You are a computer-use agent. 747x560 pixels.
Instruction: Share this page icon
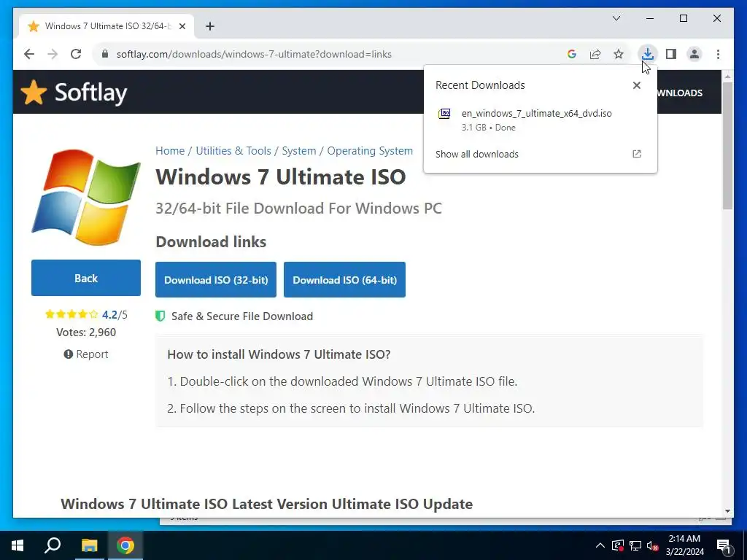pyautogui.click(x=595, y=54)
